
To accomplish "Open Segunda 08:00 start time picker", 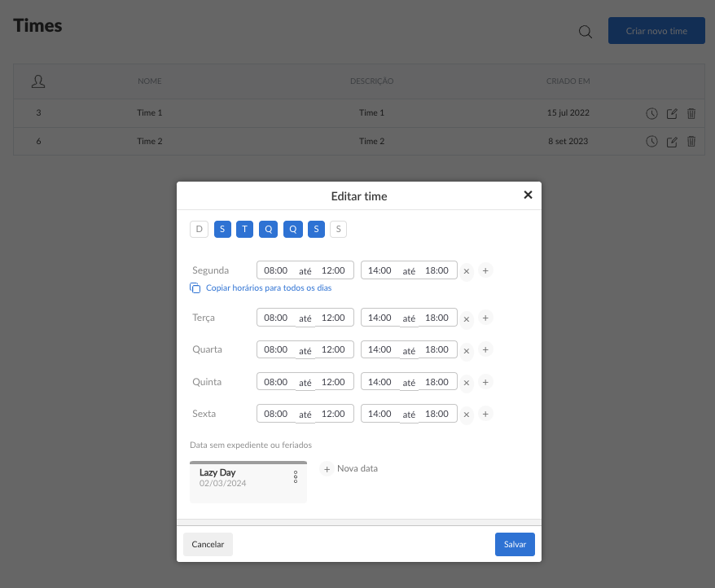I will click(x=276, y=270).
